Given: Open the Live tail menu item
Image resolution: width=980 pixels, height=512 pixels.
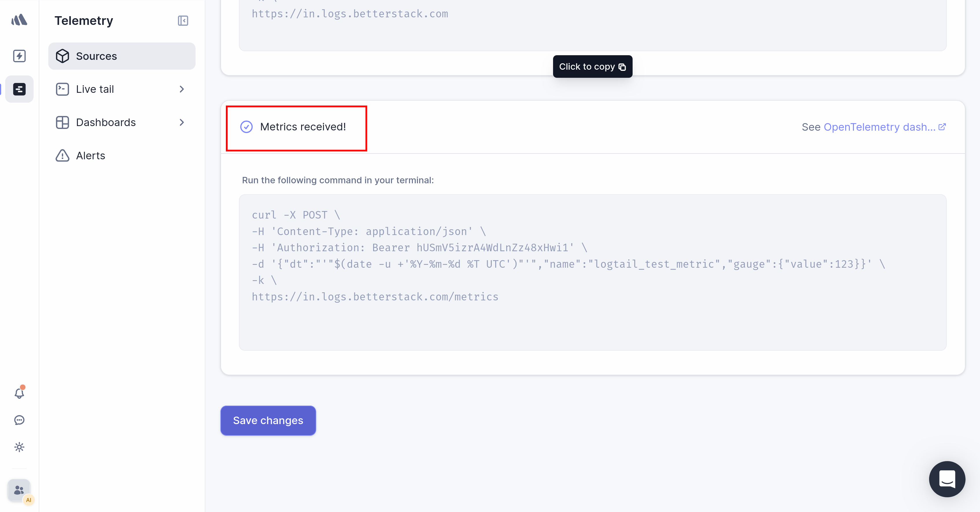Looking at the screenshot, I should [x=122, y=89].
